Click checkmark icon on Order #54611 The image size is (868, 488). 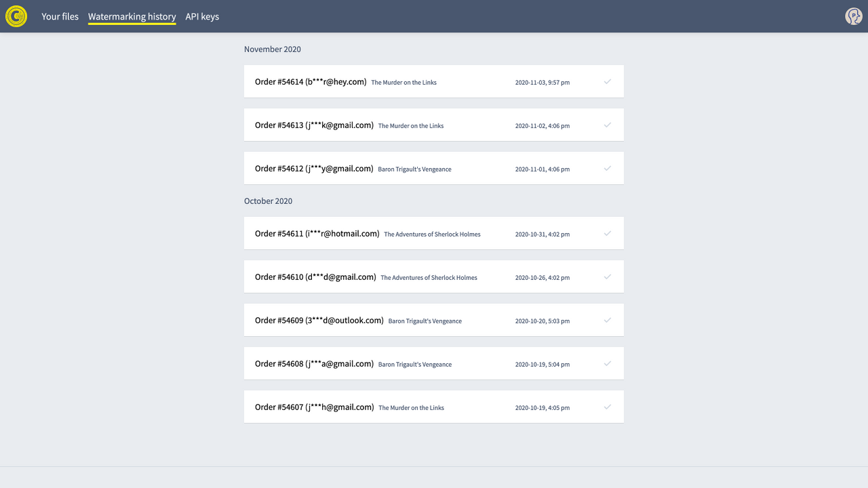[608, 233]
